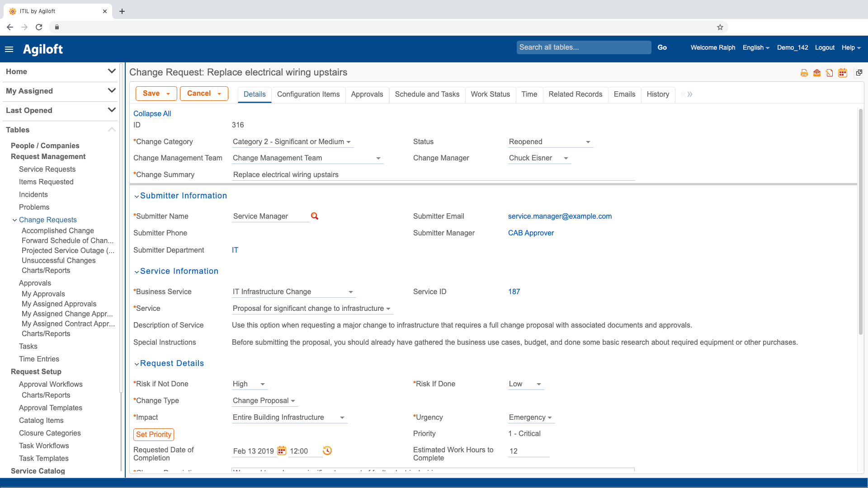Bookmark the page with the star icon
The width and height of the screenshot is (868, 488).
coord(720,27)
